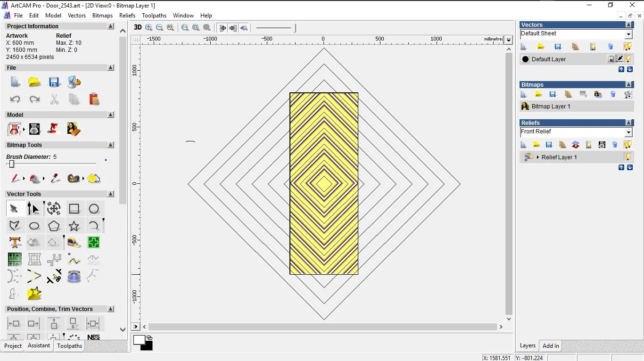Open the bitmap Paint brush tool
644x361 pixels.
(15, 179)
